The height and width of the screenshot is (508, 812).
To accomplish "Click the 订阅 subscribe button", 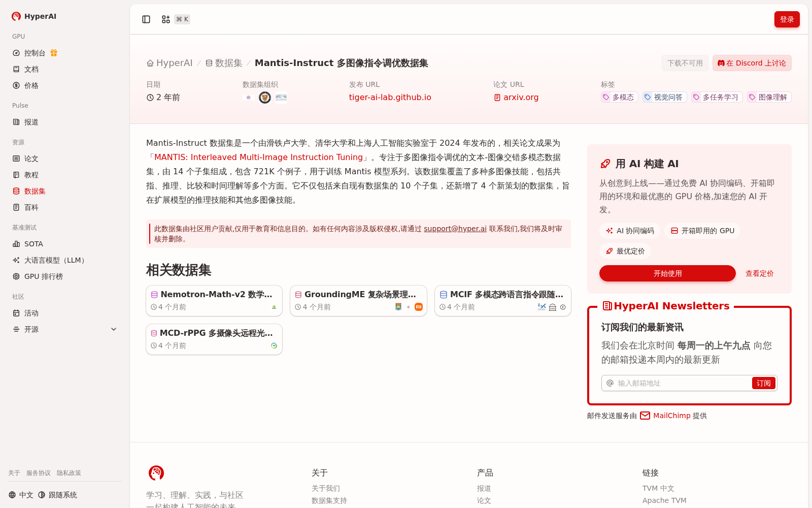I will point(763,383).
